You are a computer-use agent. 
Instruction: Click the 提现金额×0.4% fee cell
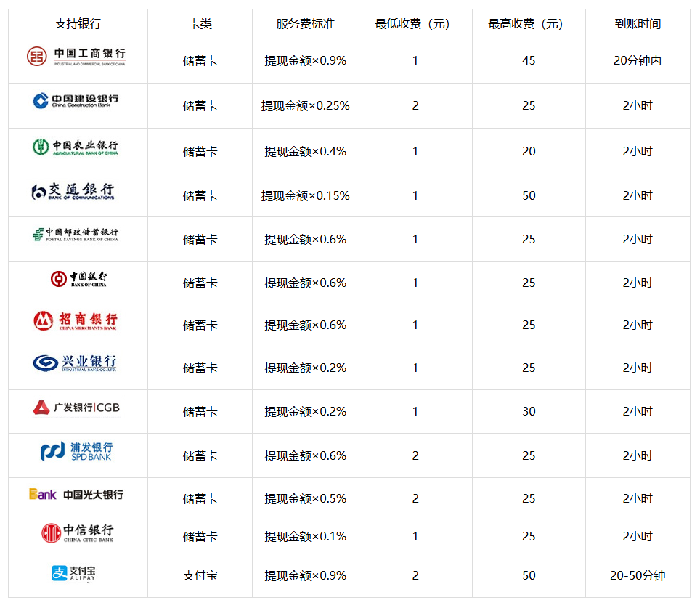click(306, 151)
